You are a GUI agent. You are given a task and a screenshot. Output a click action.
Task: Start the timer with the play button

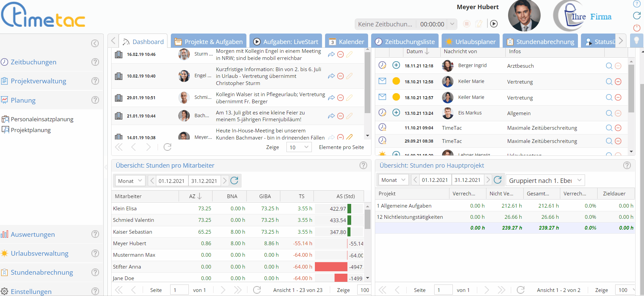pos(494,24)
